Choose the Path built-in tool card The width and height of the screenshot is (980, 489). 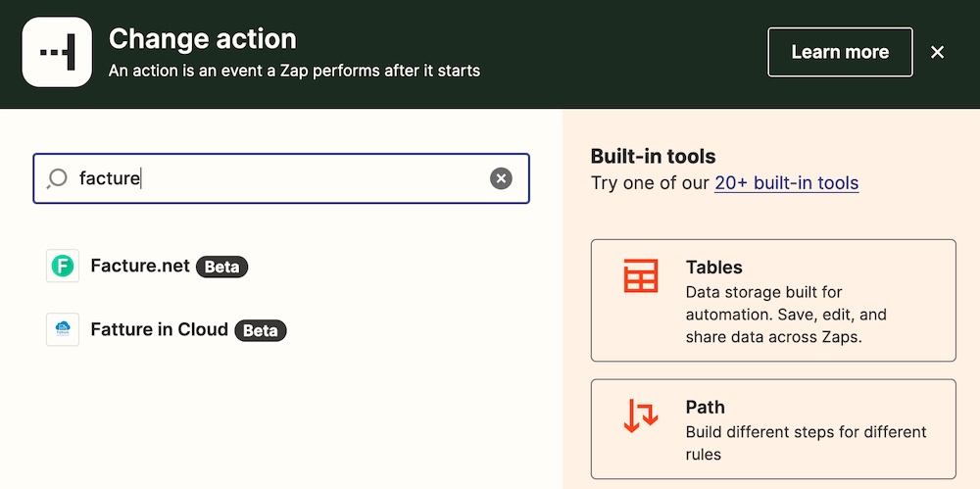[773, 429]
